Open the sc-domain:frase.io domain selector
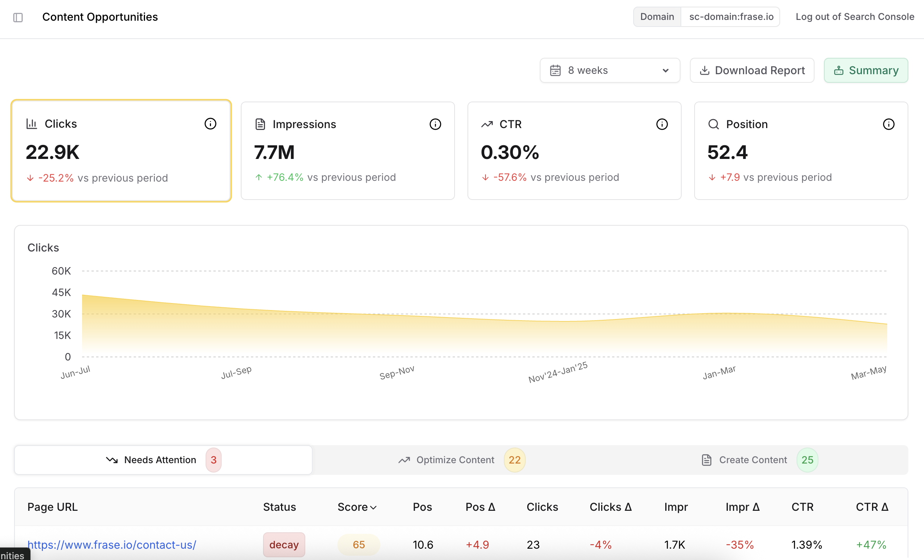924x560 pixels. pos(731,17)
